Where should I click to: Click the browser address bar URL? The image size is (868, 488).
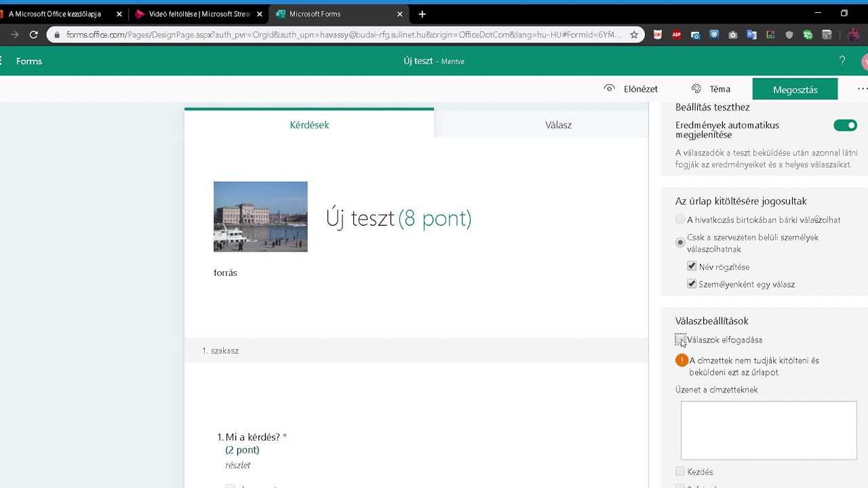343,35
